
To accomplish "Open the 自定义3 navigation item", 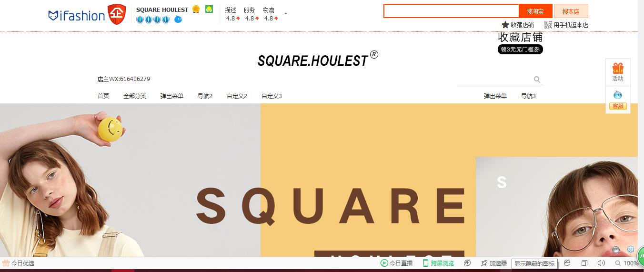I will point(272,96).
